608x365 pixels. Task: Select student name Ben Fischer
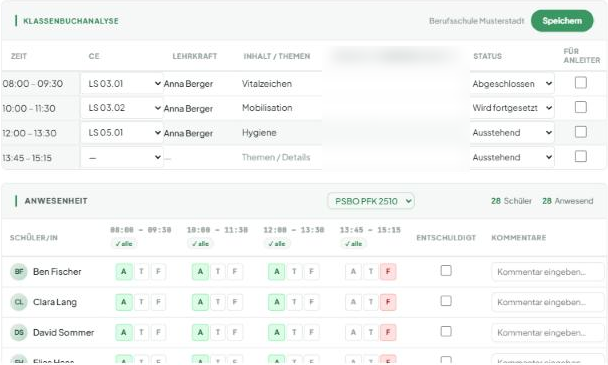coord(57,272)
